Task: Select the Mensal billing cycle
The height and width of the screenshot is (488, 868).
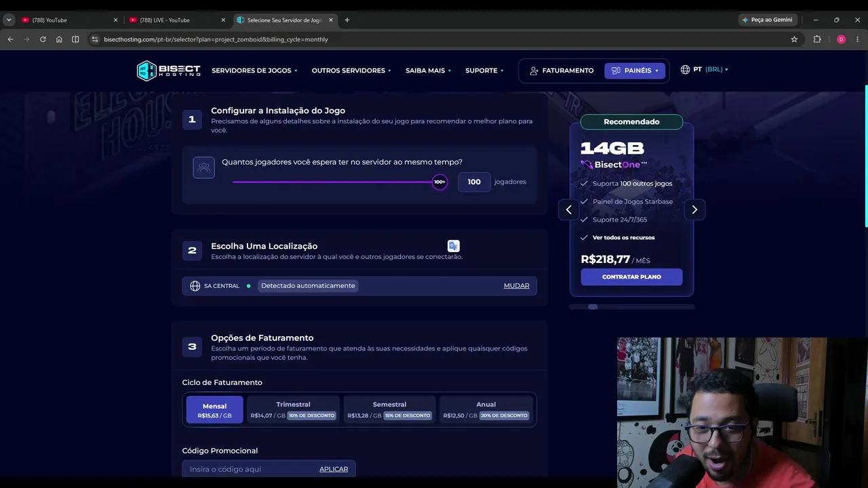Action: click(x=214, y=410)
